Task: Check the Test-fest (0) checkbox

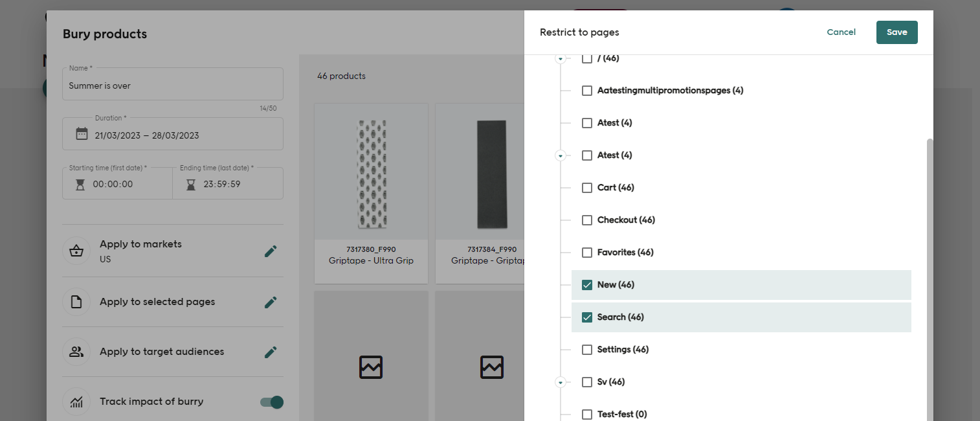Action: (587, 415)
